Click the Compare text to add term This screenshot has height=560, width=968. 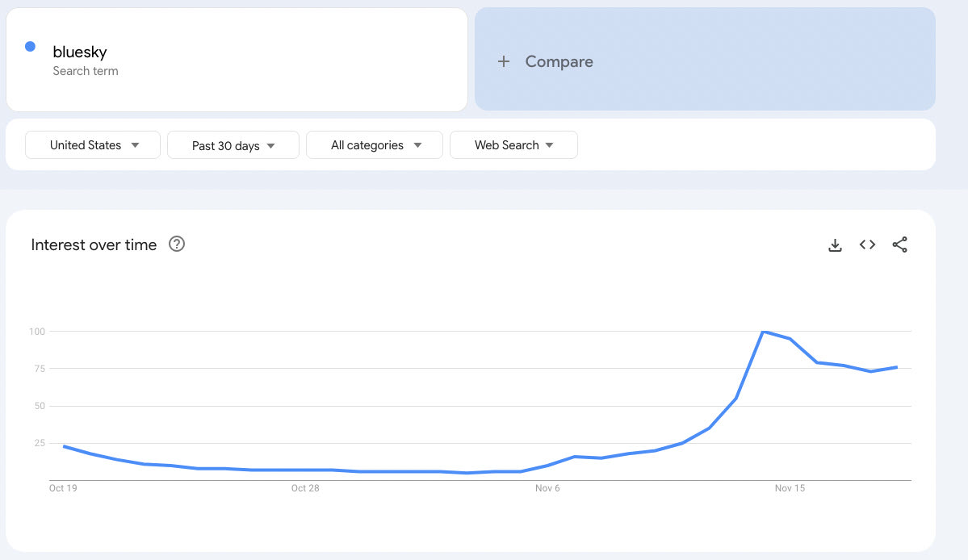pos(559,61)
